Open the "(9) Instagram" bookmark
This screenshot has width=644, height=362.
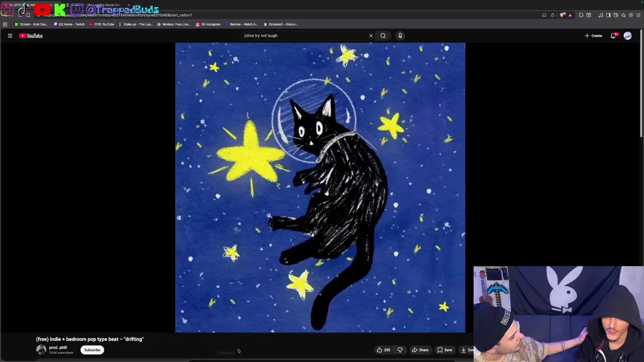208,24
